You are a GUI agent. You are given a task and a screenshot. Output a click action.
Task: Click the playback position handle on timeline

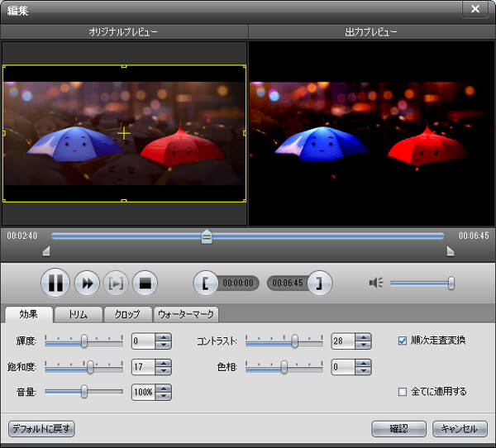coord(207,236)
